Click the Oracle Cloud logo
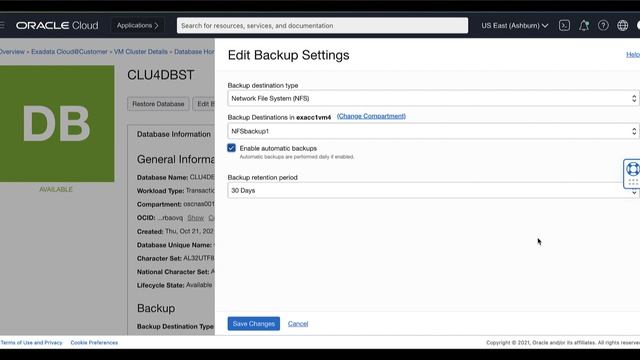Screen dimensions: 640x360 (57, 25)
